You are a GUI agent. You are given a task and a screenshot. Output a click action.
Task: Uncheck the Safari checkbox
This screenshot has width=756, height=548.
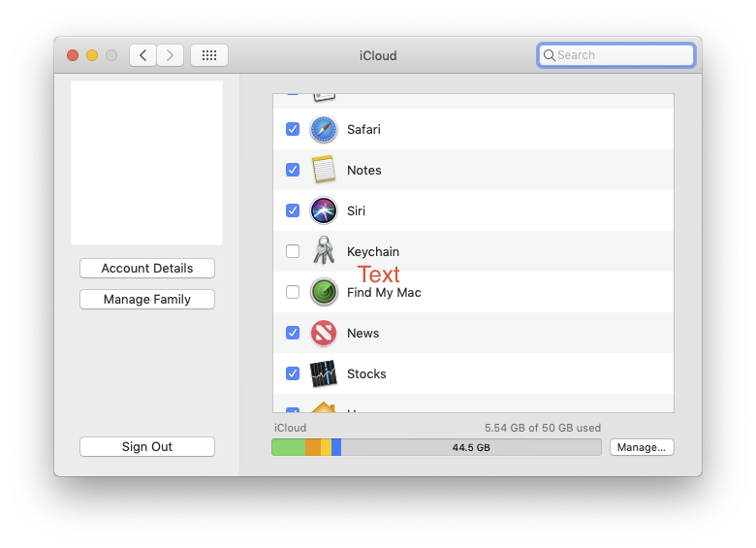[x=293, y=129]
